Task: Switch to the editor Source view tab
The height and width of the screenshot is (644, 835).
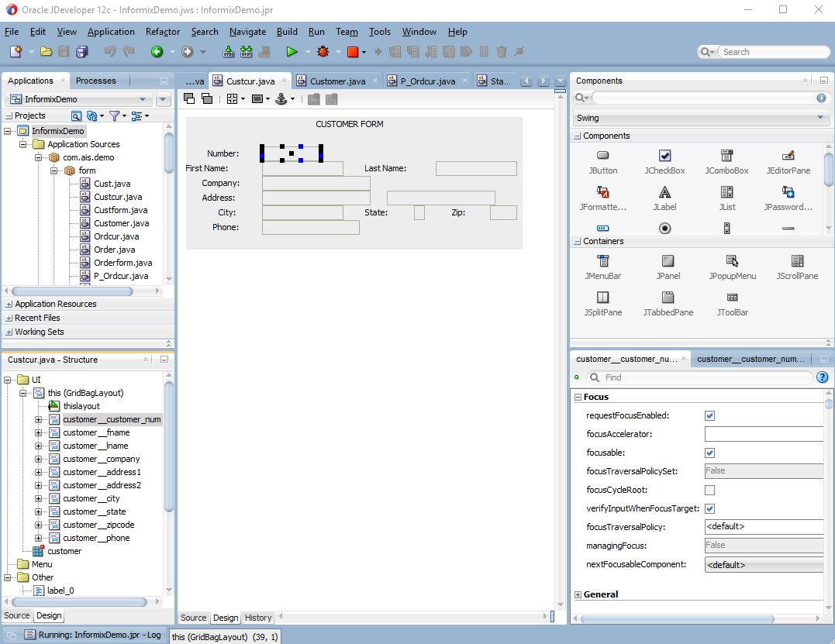Action: (x=193, y=618)
